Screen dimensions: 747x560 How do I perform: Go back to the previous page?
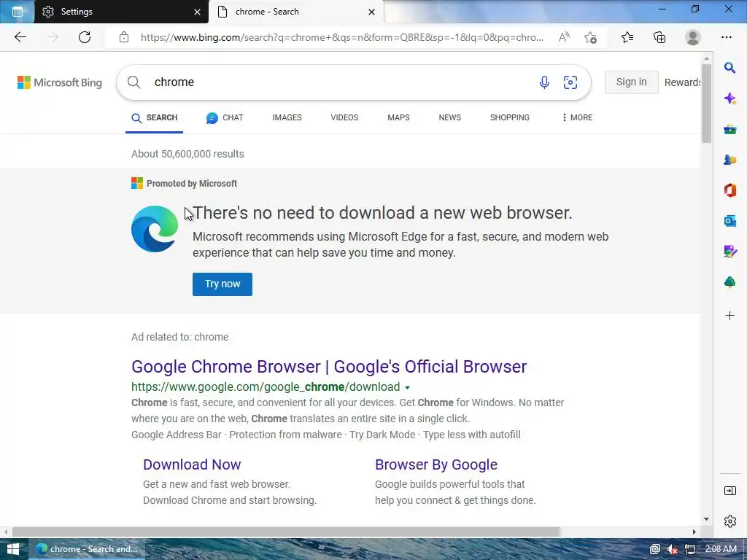pyautogui.click(x=20, y=37)
